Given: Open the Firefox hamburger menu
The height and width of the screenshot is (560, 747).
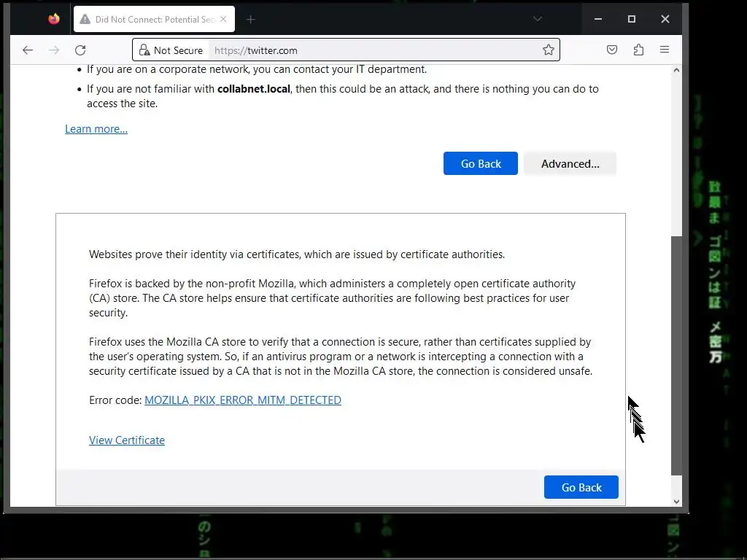Looking at the screenshot, I should 665,50.
